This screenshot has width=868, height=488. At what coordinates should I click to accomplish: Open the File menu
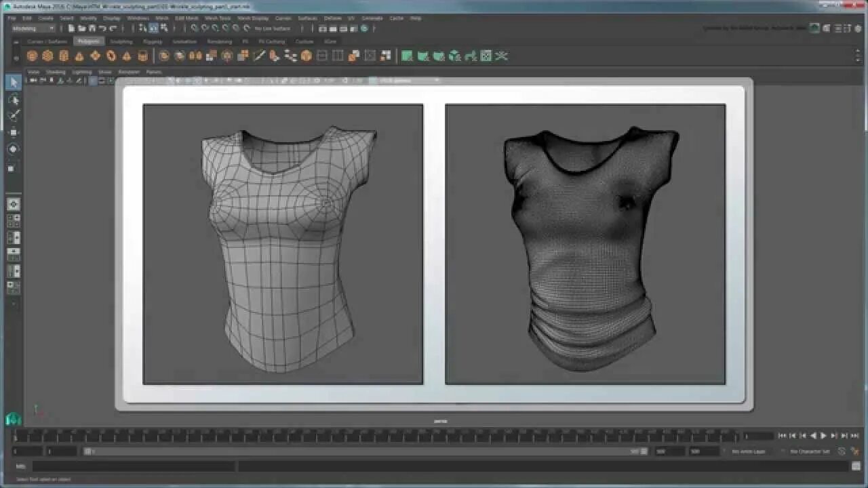pos(12,18)
